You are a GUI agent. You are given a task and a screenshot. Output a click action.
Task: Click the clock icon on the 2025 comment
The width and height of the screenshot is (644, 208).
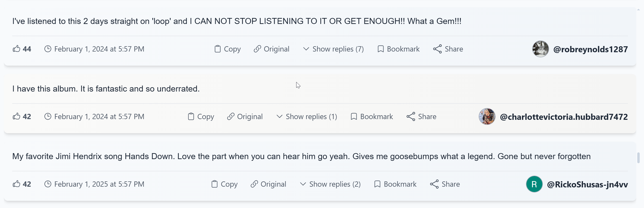click(x=48, y=184)
